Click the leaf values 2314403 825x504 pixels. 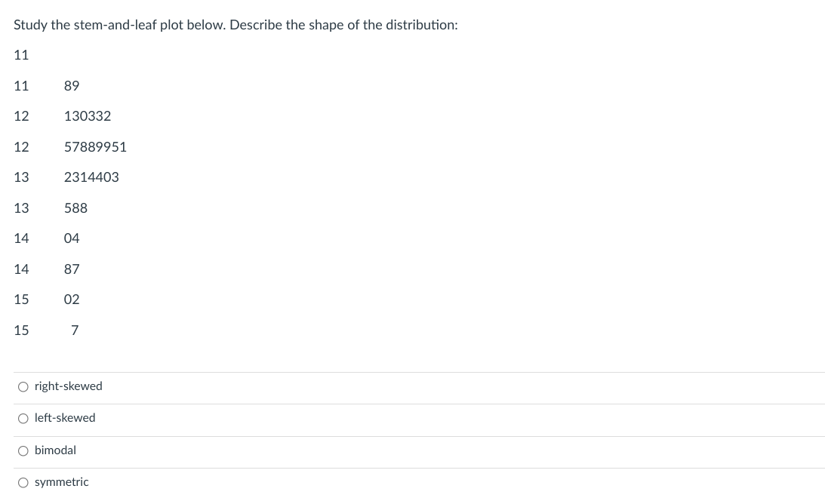tap(91, 177)
